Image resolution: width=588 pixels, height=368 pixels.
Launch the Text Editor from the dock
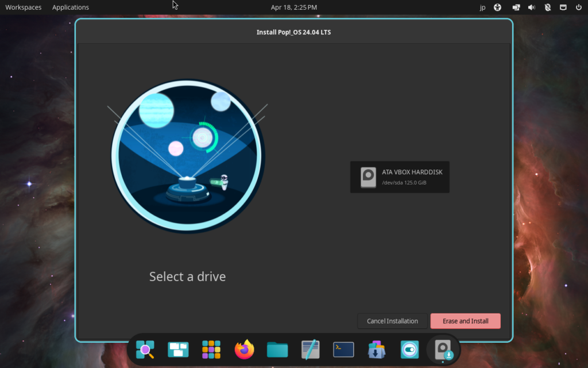click(311, 349)
